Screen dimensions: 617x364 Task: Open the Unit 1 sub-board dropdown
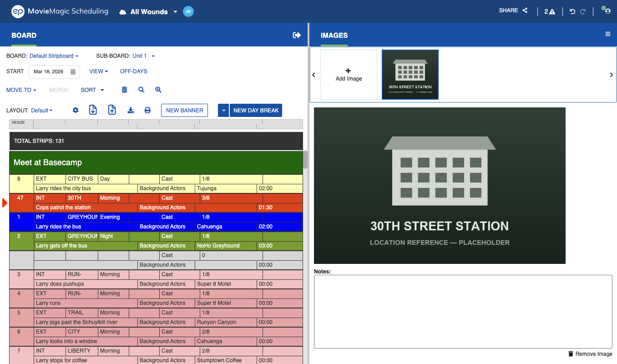click(x=144, y=56)
